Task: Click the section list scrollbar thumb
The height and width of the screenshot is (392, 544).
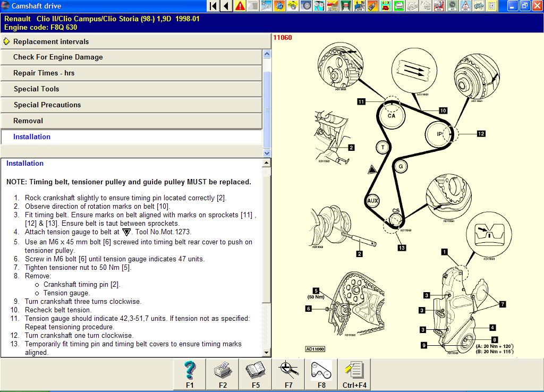Action: (267, 109)
